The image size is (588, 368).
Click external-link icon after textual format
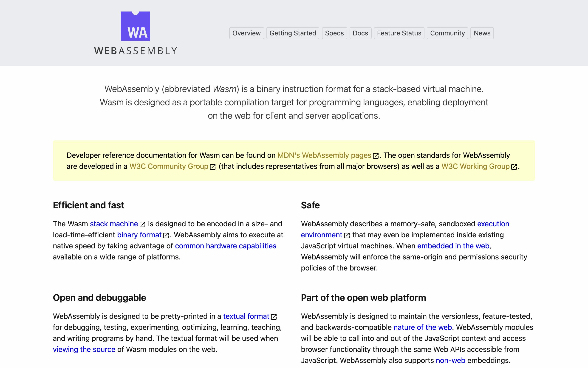tap(274, 317)
